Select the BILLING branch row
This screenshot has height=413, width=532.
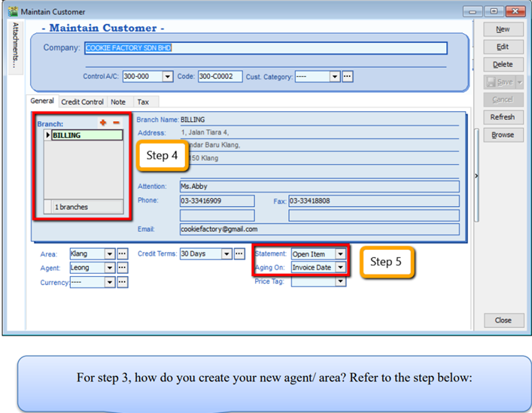84,135
